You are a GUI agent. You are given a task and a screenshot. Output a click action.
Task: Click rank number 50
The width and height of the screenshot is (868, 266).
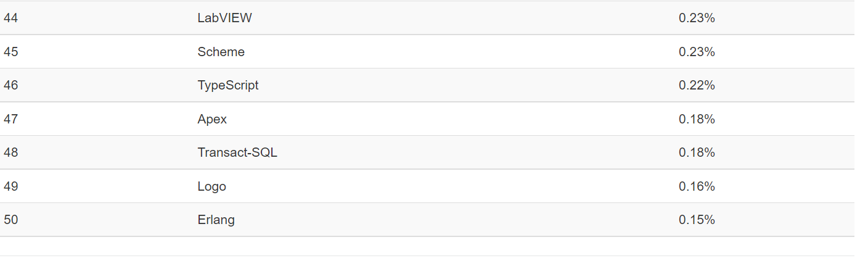click(10, 220)
